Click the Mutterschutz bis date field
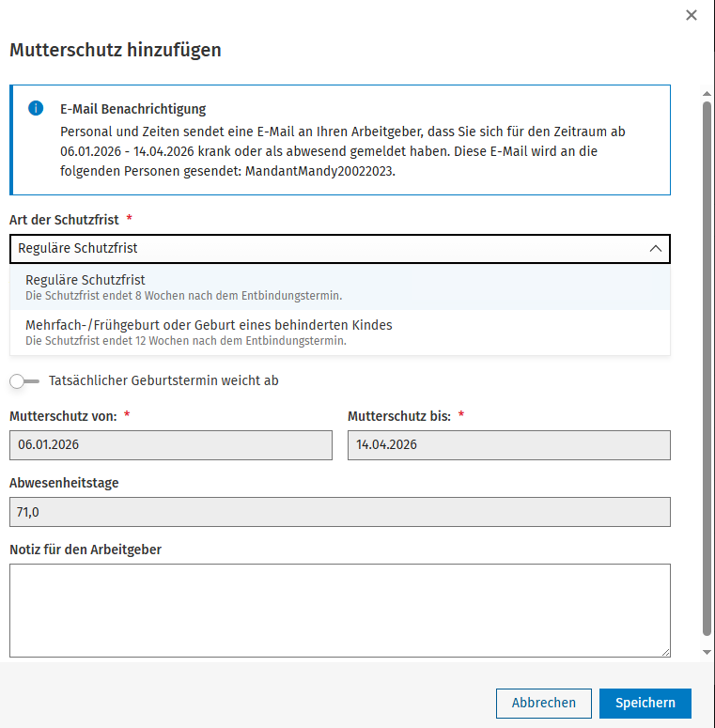This screenshot has height=728, width=715. tap(509, 445)
